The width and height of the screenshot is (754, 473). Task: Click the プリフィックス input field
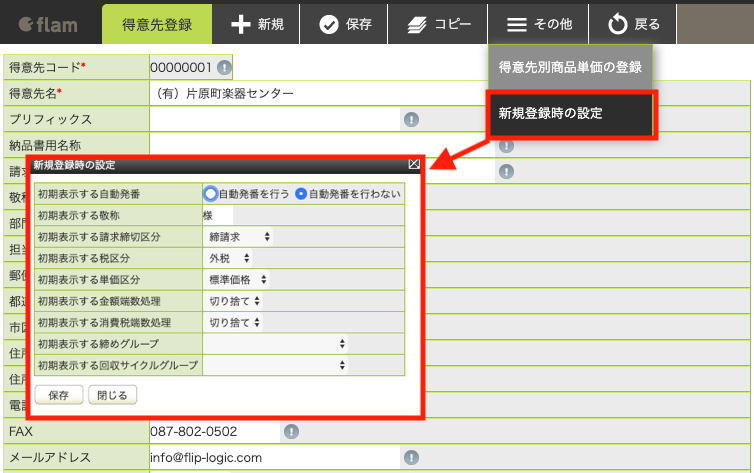275,119
